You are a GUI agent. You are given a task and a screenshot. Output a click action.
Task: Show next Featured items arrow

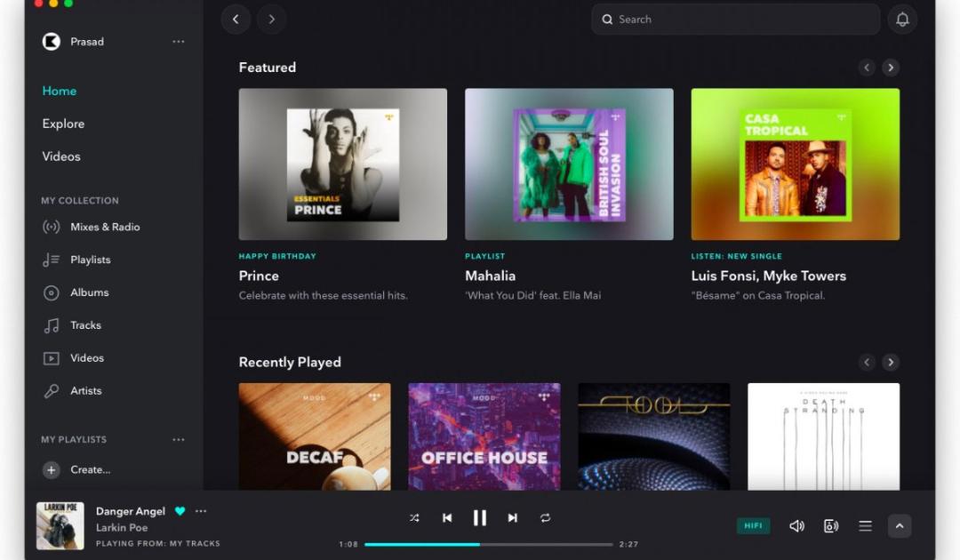(x=891, y=68)
